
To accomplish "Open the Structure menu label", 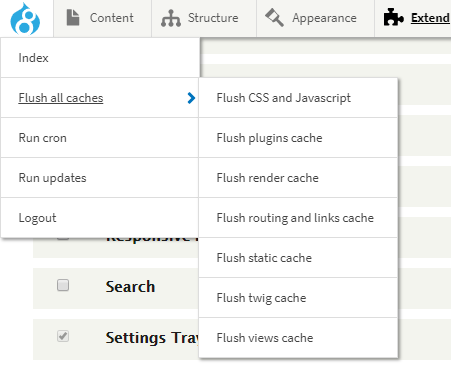I will tap(213, 18).
